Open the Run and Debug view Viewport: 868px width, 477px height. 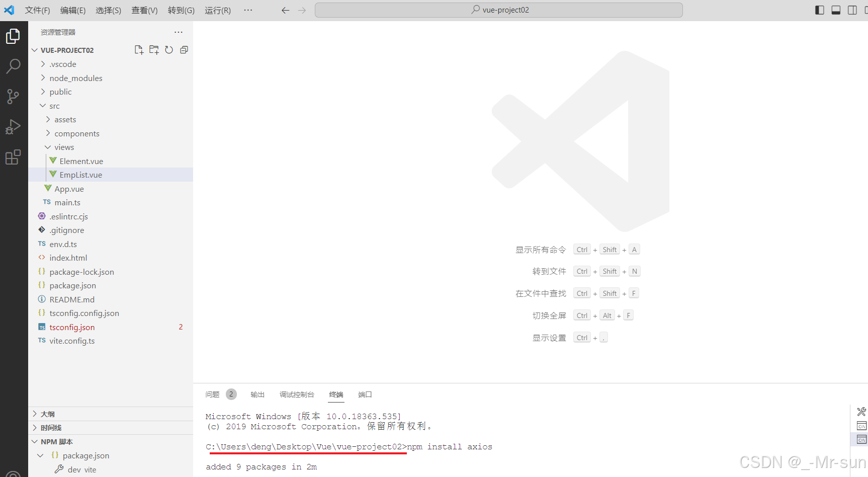click(13, 127)
